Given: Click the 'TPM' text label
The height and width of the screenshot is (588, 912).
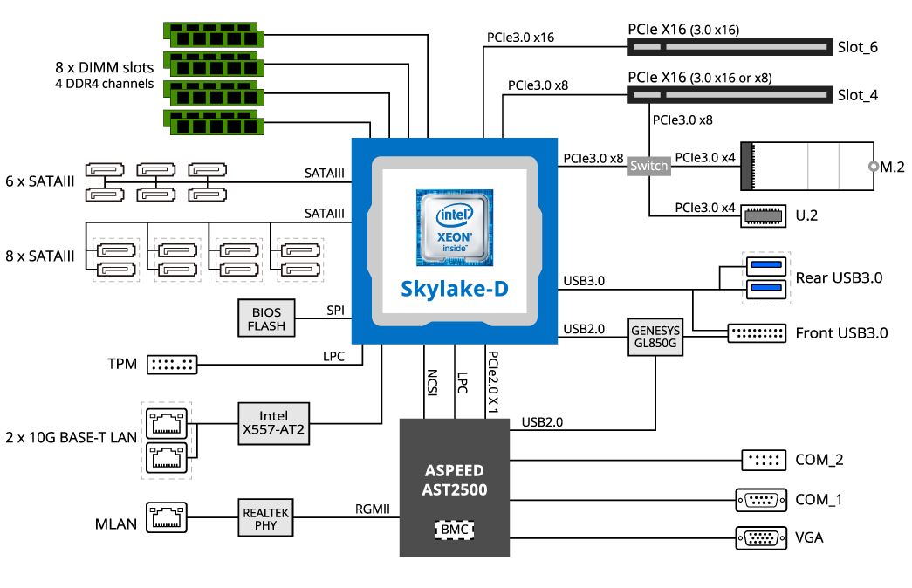Looking at the screenshot, I should (122, 364).
